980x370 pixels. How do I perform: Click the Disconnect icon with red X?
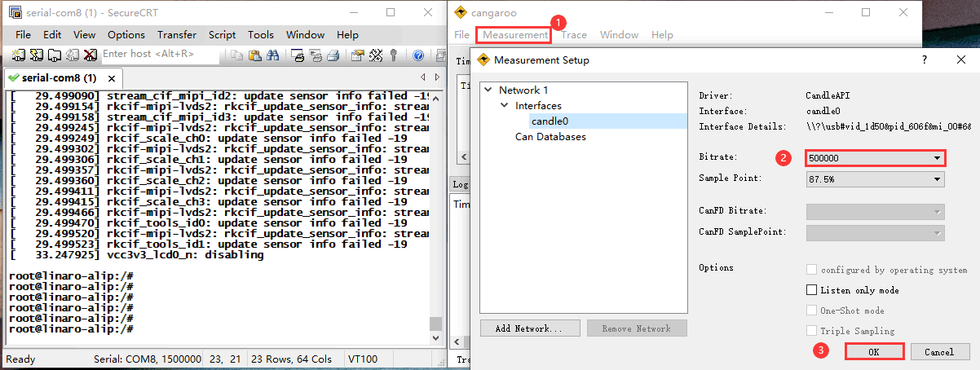click(x=90, y=55)
